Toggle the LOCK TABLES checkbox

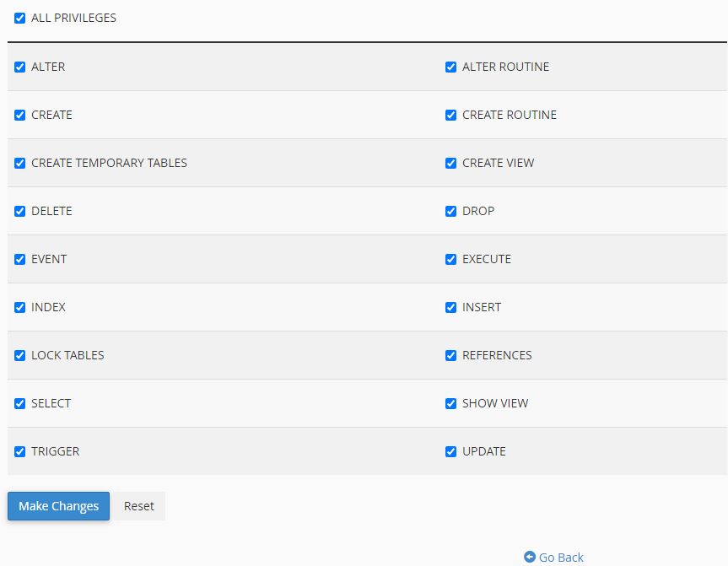20,355
